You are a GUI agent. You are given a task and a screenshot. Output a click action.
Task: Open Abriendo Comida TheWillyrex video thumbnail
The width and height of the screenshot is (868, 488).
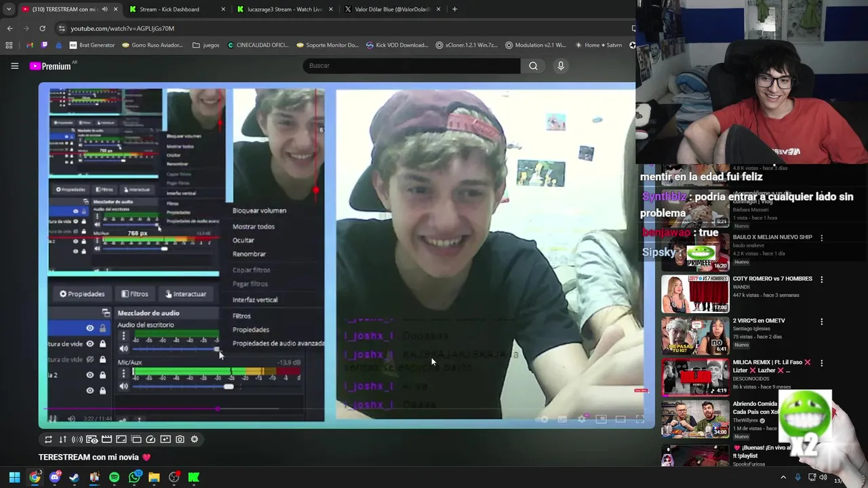(695, 418)
